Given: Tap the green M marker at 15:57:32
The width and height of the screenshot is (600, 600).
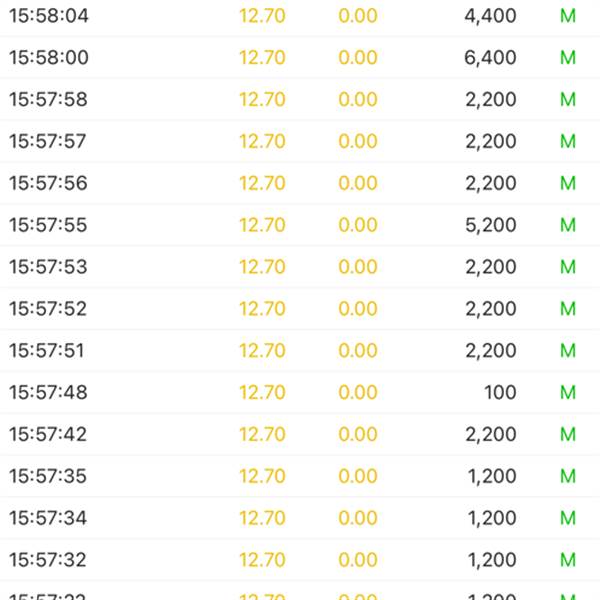Looking at the screenshot, I should tap(568, 560).
